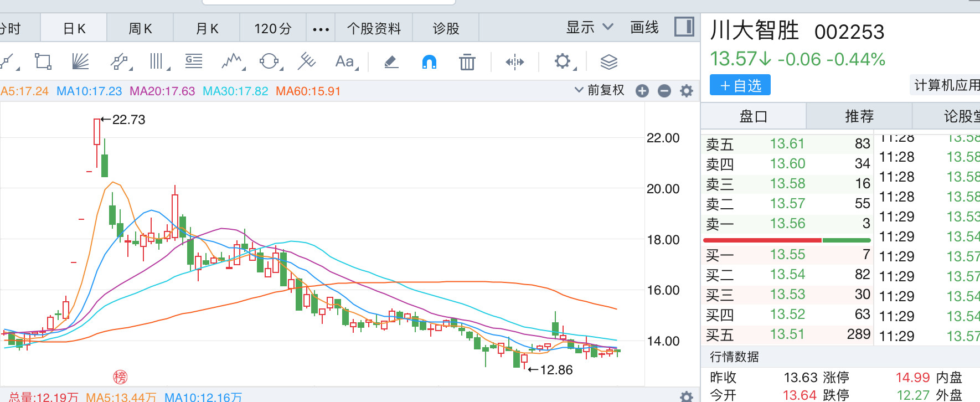Click the trash can delete drawings icon

[x=467, y=62]
